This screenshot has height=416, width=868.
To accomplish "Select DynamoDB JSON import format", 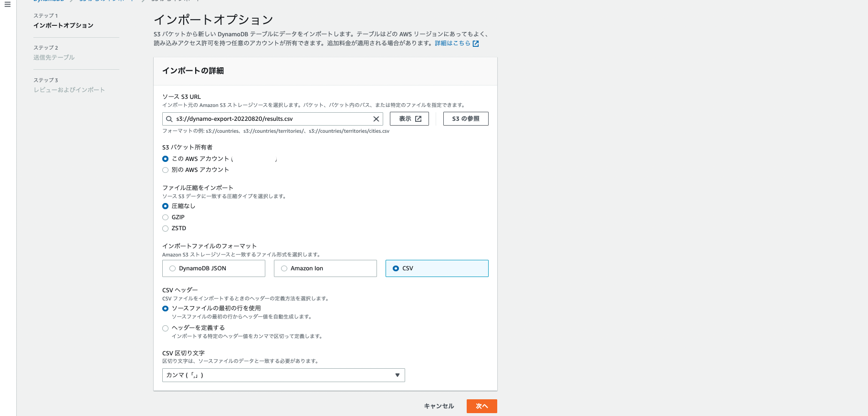I will click(214, 268).
